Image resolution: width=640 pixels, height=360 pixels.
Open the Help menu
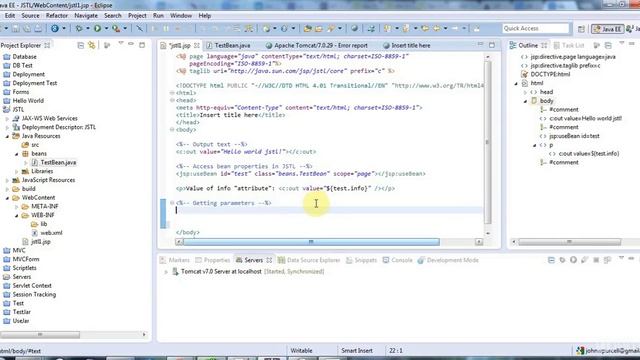coord(204,16)
